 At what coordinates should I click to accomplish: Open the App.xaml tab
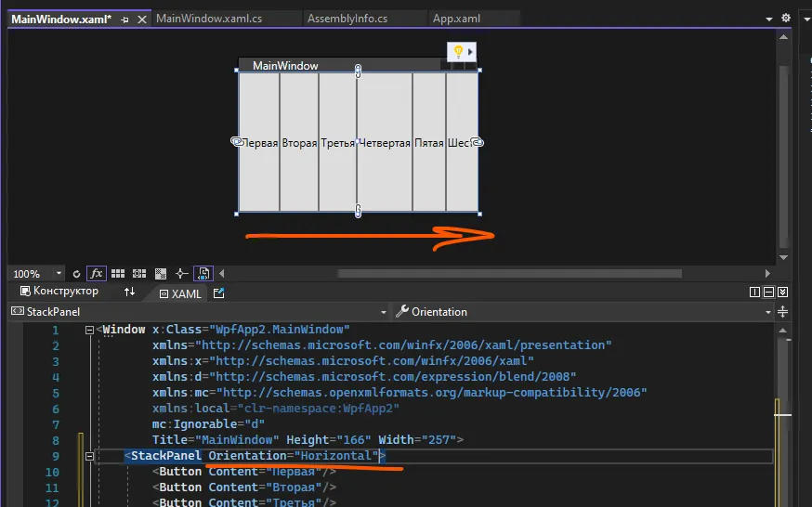click(x=456, y=19)
